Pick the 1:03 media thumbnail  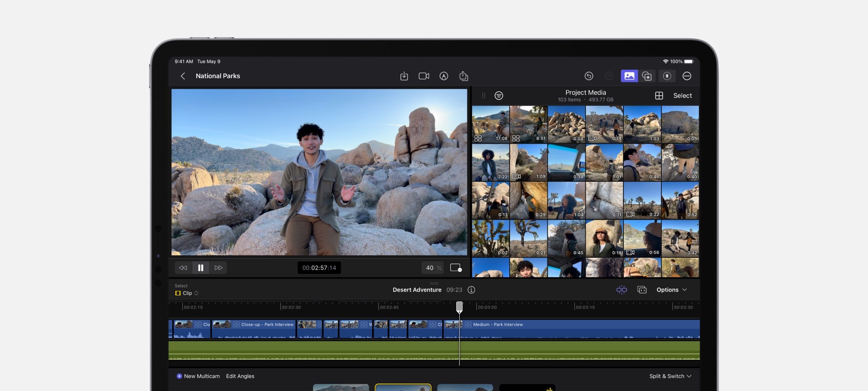642,124
